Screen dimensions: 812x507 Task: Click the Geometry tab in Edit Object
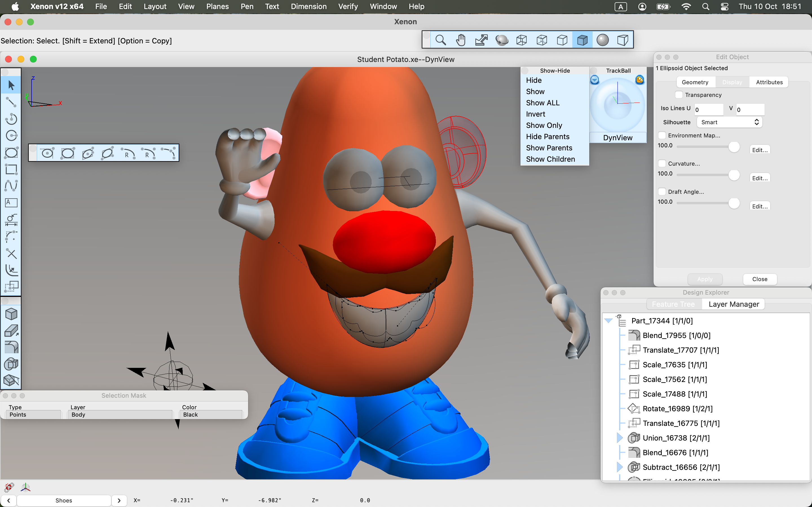pyautogui.click(x=696, y=82)
